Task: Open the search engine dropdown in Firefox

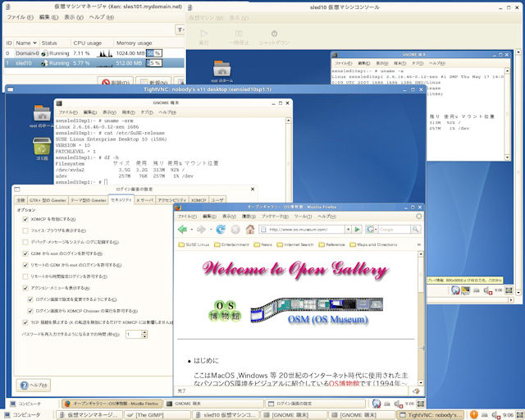Action: (x=376, y=230)
